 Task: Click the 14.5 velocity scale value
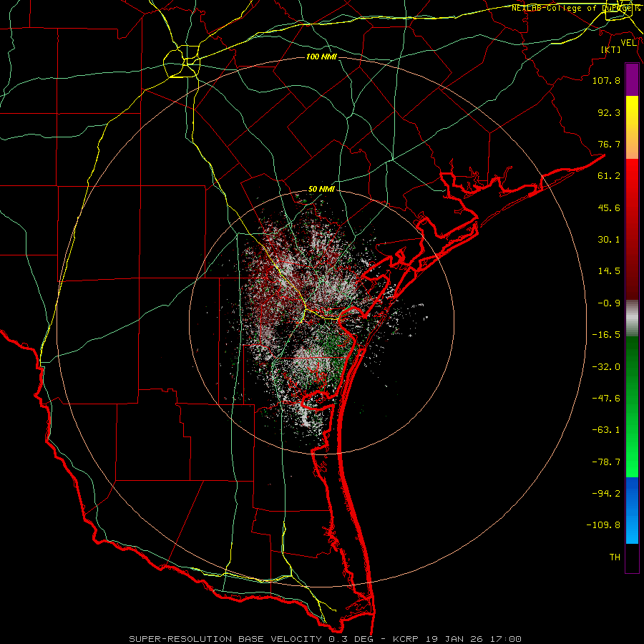pos(609,271)
